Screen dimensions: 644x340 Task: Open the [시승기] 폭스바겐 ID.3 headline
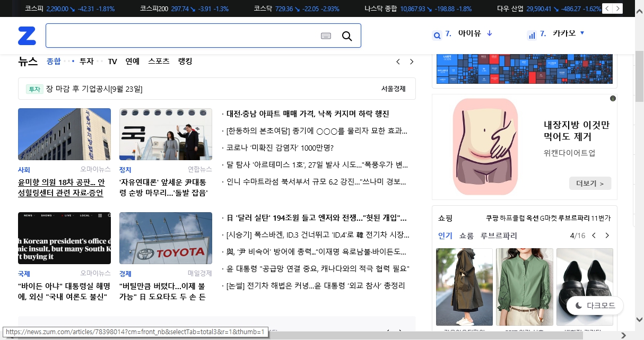318,235
